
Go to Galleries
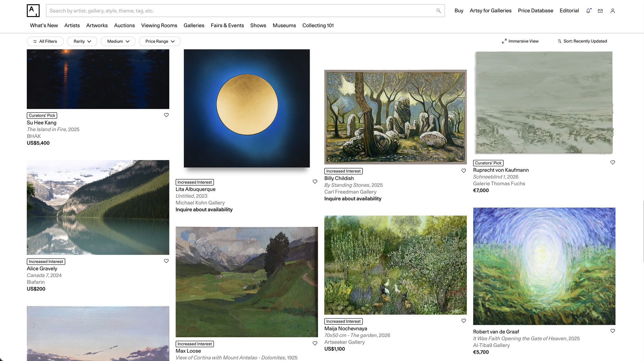pos(194,25)
